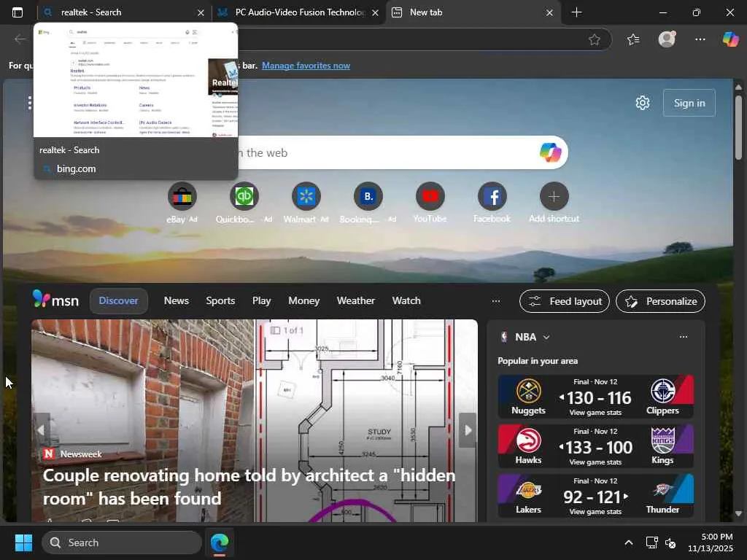Open the browser profile avatar
The image size is (747, 560).
click(x=667, y=39)
